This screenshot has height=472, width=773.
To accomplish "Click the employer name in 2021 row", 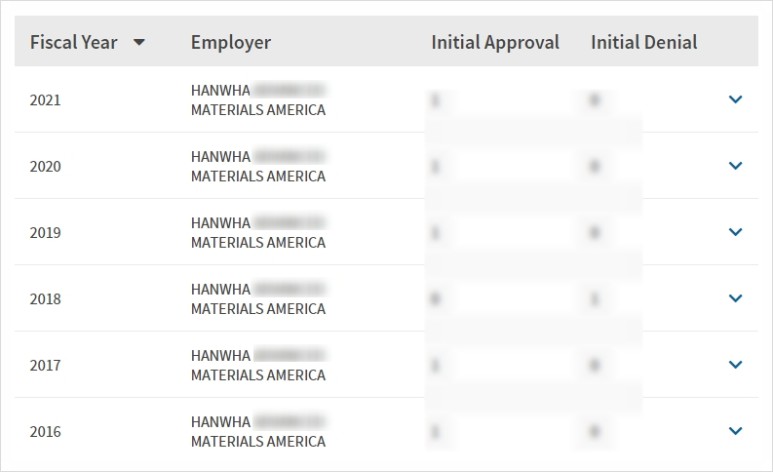I will (258, 100).
